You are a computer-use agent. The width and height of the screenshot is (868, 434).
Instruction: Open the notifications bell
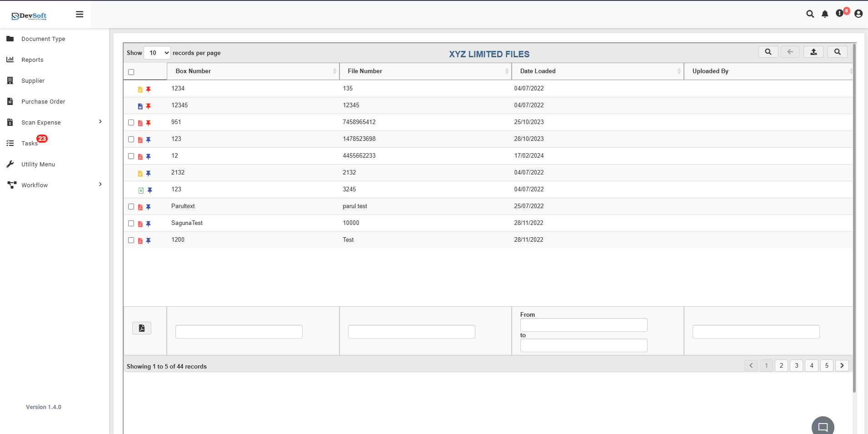point(825,14)
